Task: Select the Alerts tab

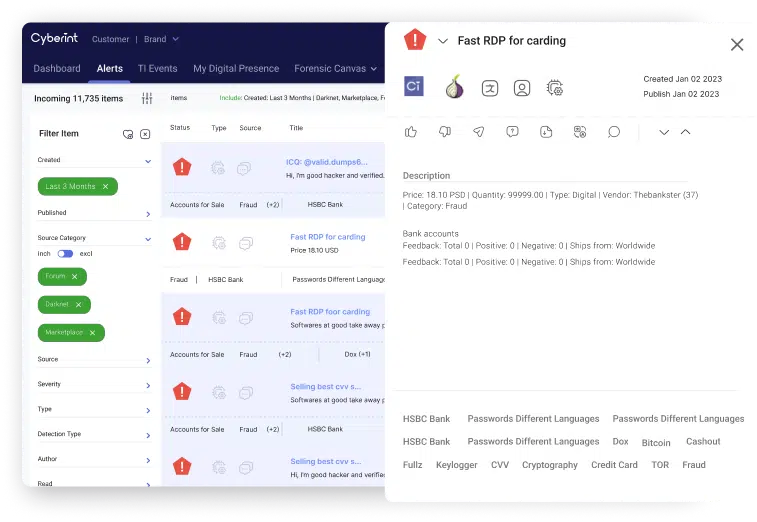Action: pos(110,69)
